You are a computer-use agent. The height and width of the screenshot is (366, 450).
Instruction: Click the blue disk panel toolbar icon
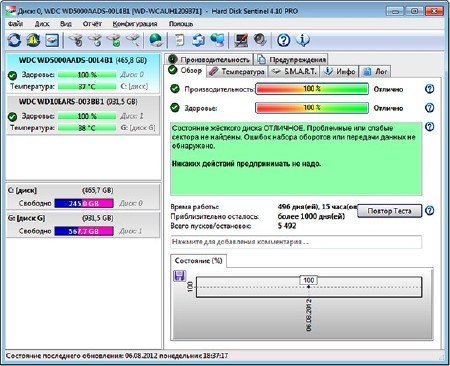coord(52,40)
